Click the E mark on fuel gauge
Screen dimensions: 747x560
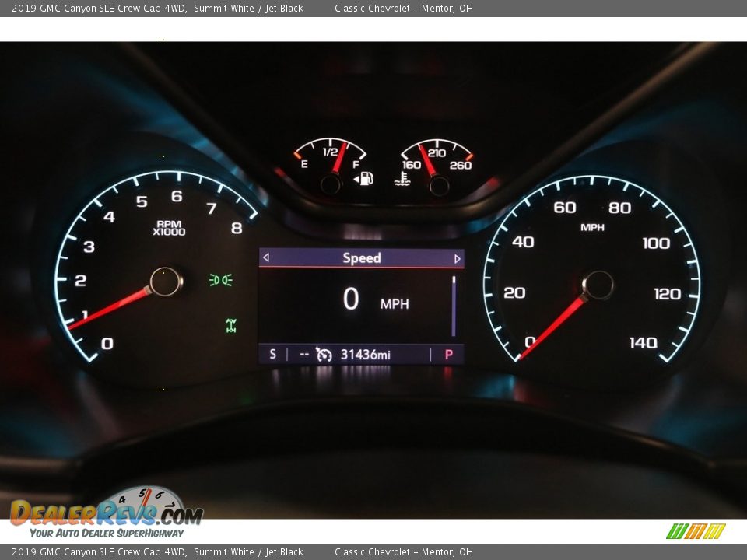point(304,164)
